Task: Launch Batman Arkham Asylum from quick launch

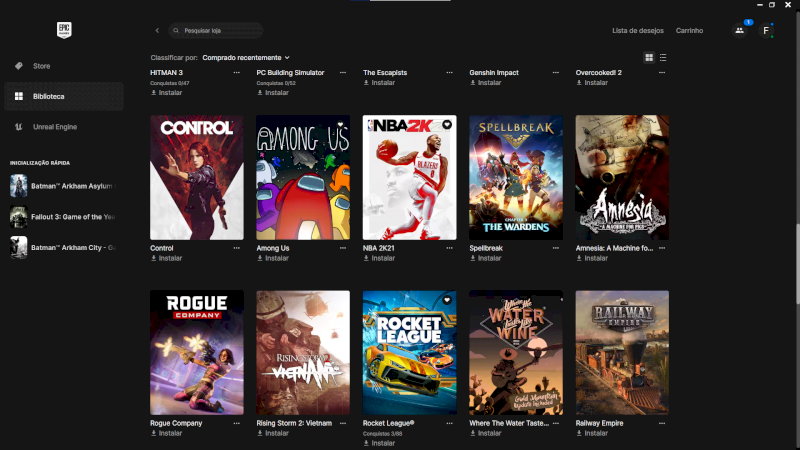Action: [x=63, y=186]
